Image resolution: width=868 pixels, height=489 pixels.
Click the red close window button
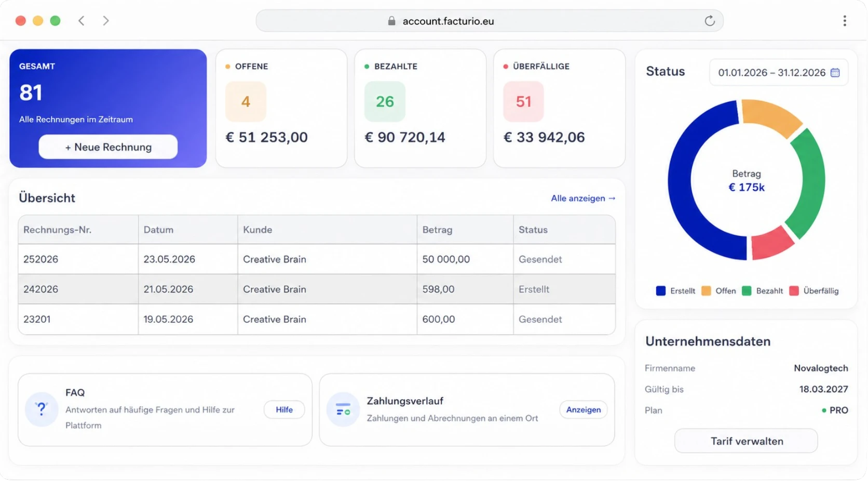[x=21, y=21]
